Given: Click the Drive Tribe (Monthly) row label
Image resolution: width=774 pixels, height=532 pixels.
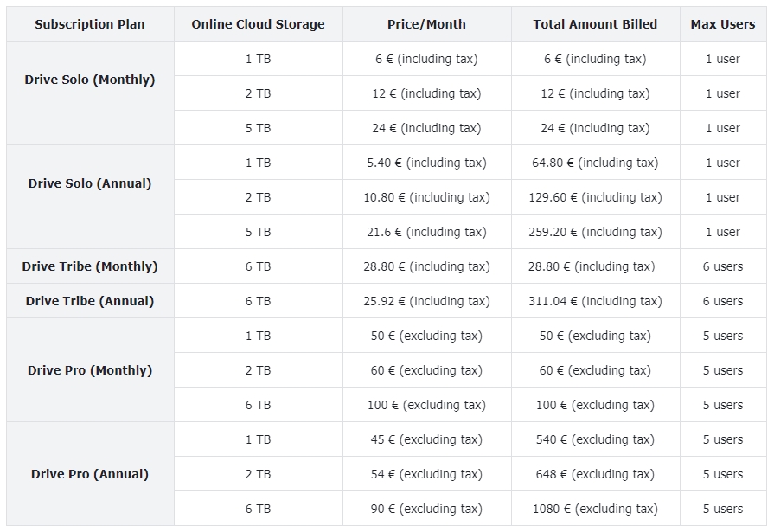Looking at the screenshot, I should pyautogui.click(x=88, y=266).
